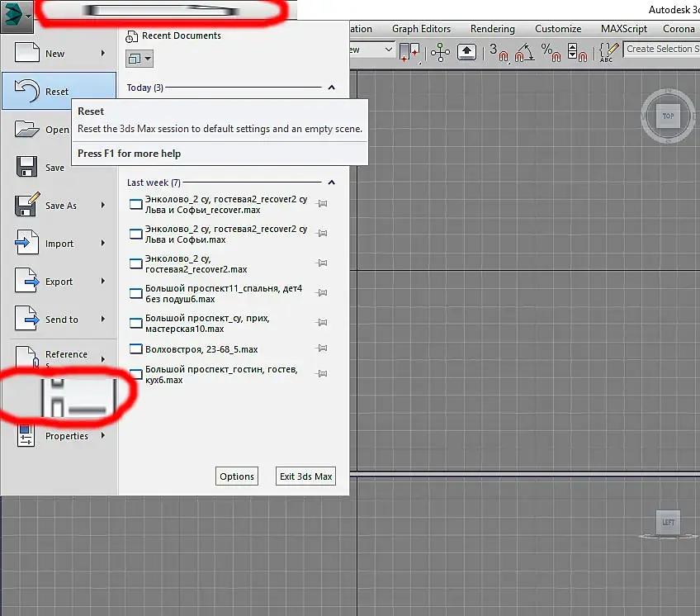This screenshot has width=700, height=616.
Task: Click Edit Named Selection Sets icon
Action: pyautogui.click(x=609, y=52)
